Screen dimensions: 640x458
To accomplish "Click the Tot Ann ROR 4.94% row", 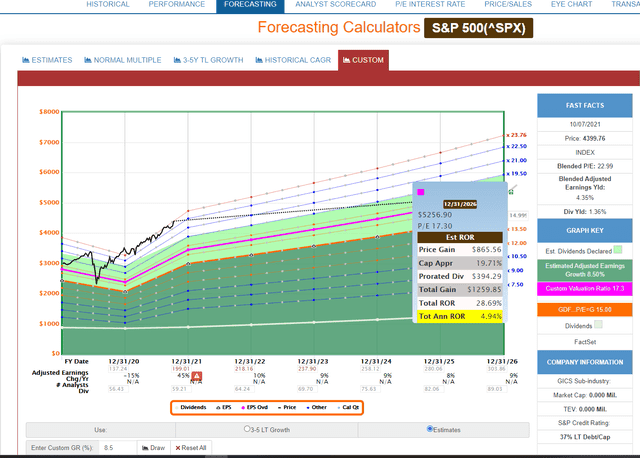I will click(x=460, y=316).
